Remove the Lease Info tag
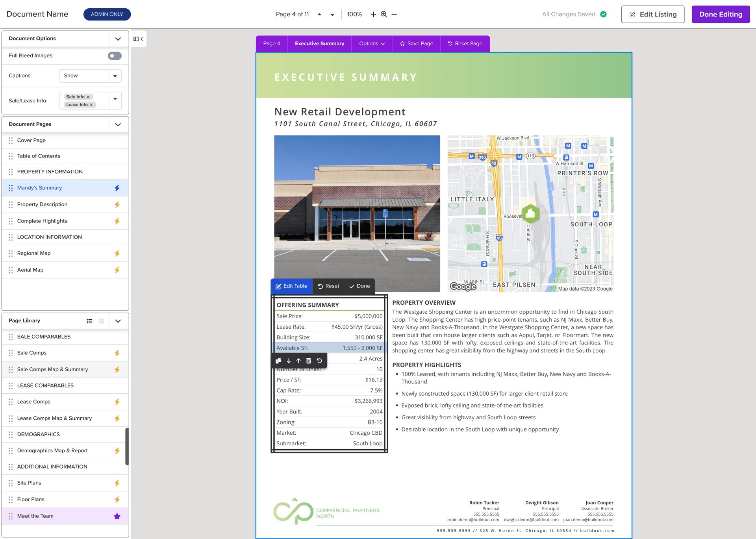This screenshot has height=539, width=756. 91,105
